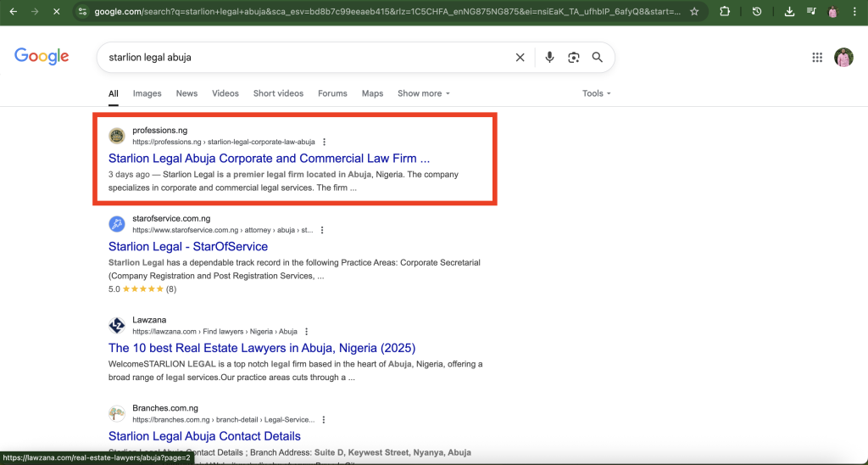
Task: Open Starlion Legal Abuja Corporate and Commercial link
Action: point(269,159)
